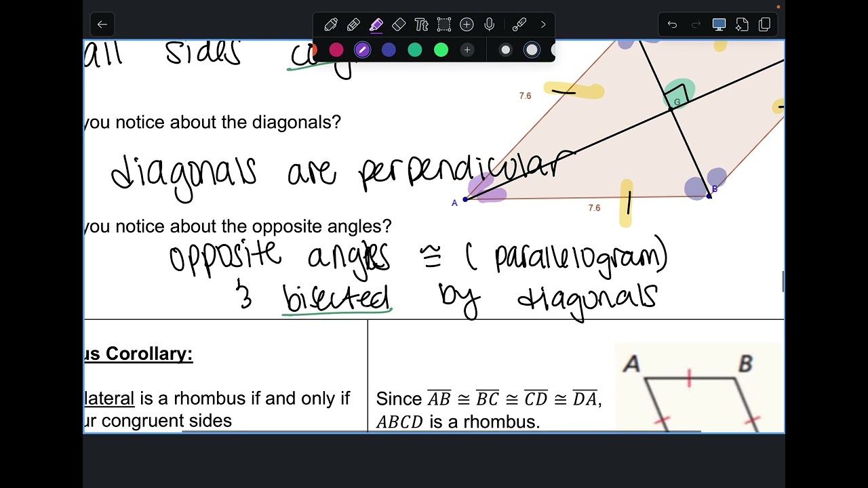Select the Highlighter tool

376,25
